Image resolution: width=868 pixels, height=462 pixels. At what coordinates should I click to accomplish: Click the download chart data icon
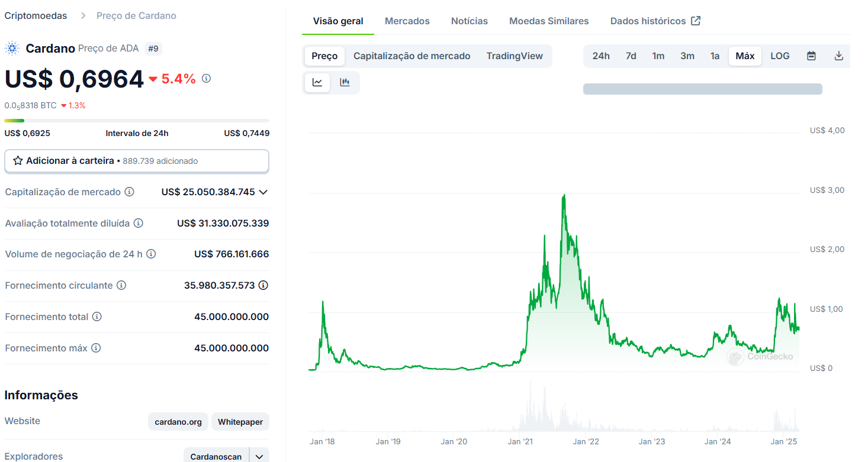[x=838, y=56]
